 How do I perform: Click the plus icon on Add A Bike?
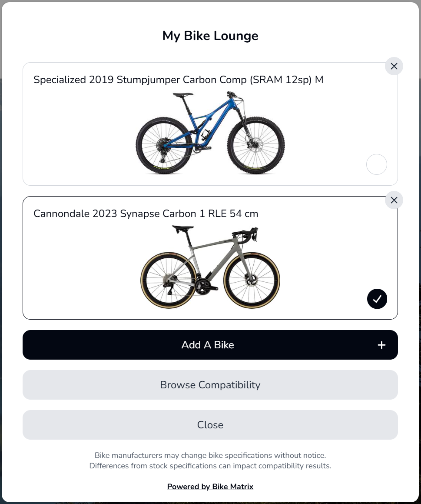381,345
